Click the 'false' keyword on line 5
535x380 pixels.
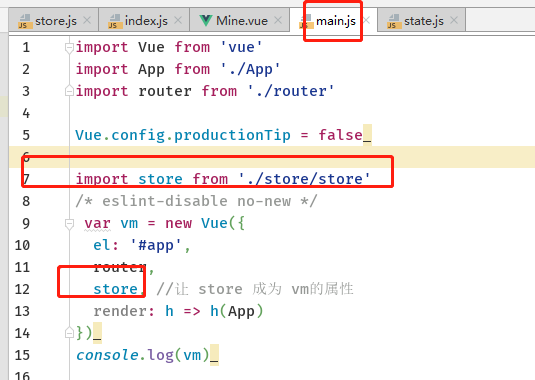(340, 135)
